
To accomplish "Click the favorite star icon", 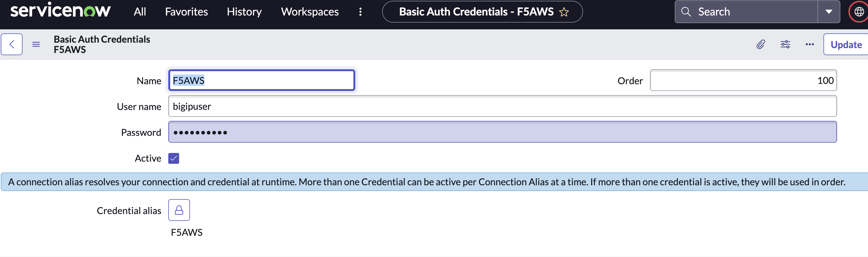I will coord(564,12).
